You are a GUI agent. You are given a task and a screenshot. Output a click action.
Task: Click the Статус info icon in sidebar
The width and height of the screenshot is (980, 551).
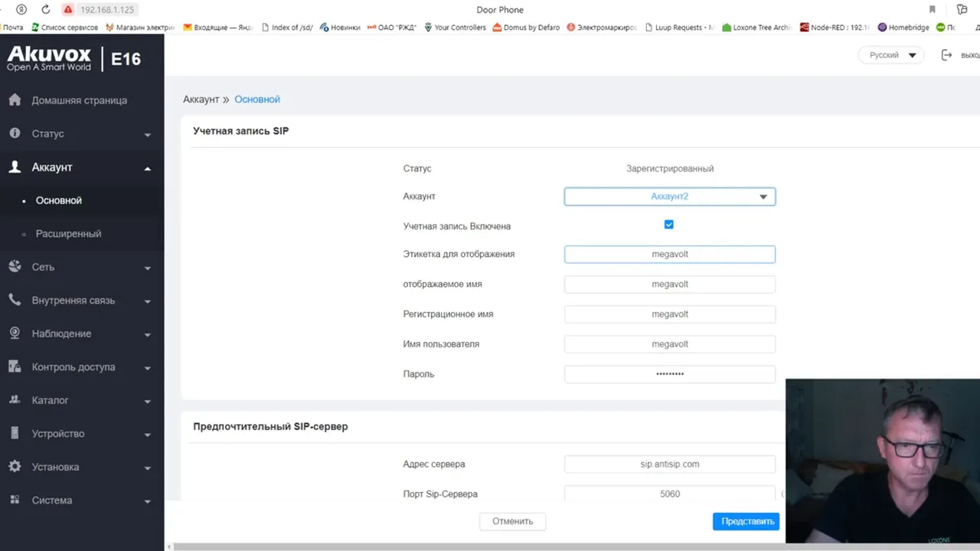(15, 133)
